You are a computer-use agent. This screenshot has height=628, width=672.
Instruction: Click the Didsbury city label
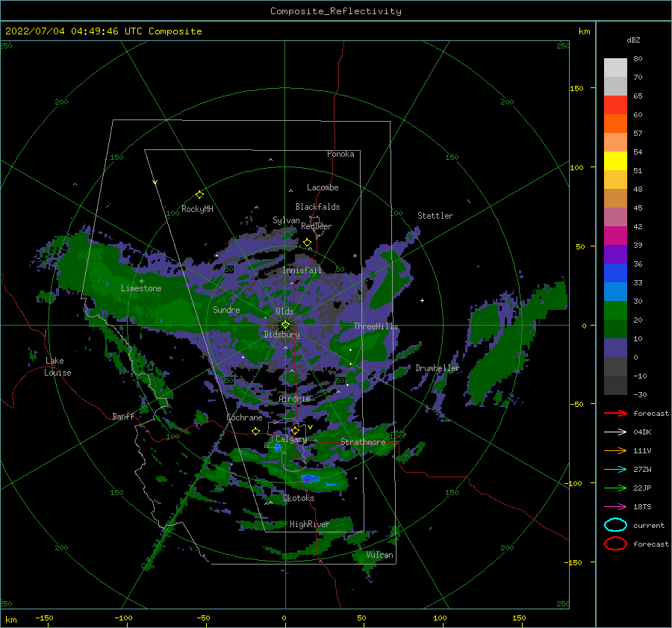[282, 335]
